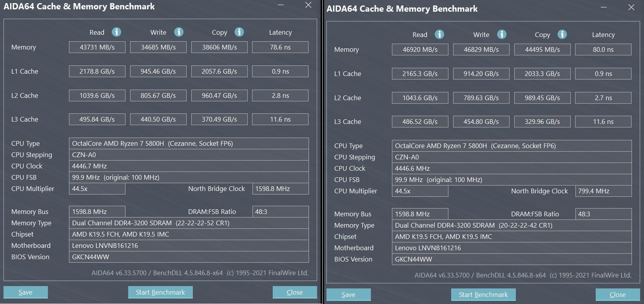
Task: Click Write info icon in right window
Action: coord(502,34)
